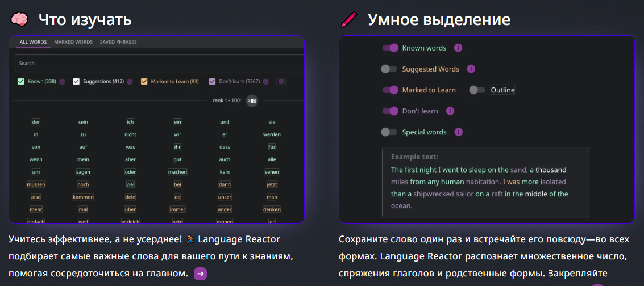Image resolution: width=644 pixels, height=286 pixels.
Task: Turn off the Don't learn switch
Action: (390, 111)
